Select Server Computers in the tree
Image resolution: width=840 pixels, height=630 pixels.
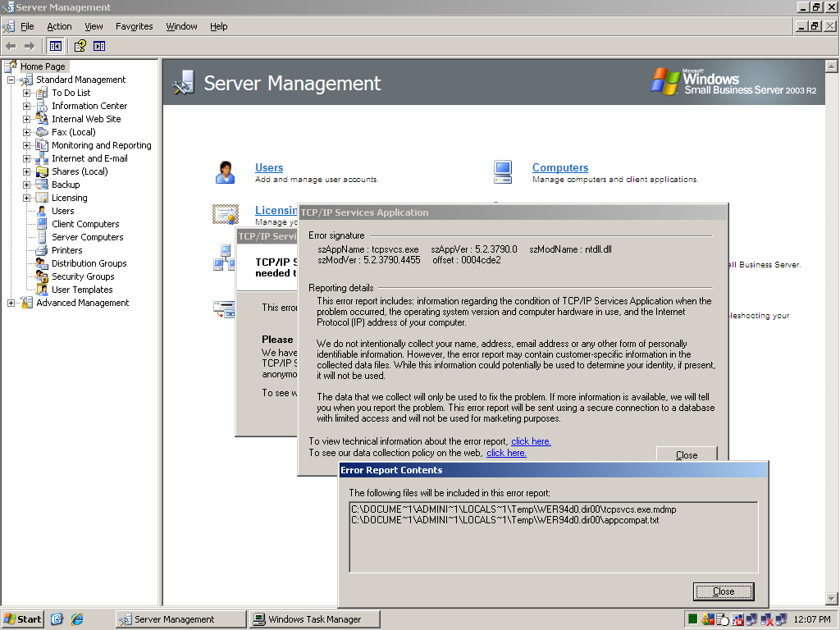coord(87,237)
